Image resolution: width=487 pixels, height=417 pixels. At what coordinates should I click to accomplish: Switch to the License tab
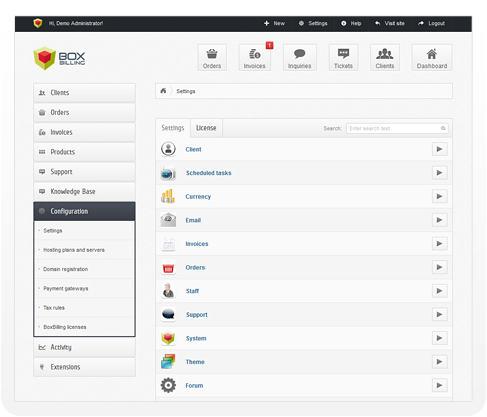click(x=206, y=128)
